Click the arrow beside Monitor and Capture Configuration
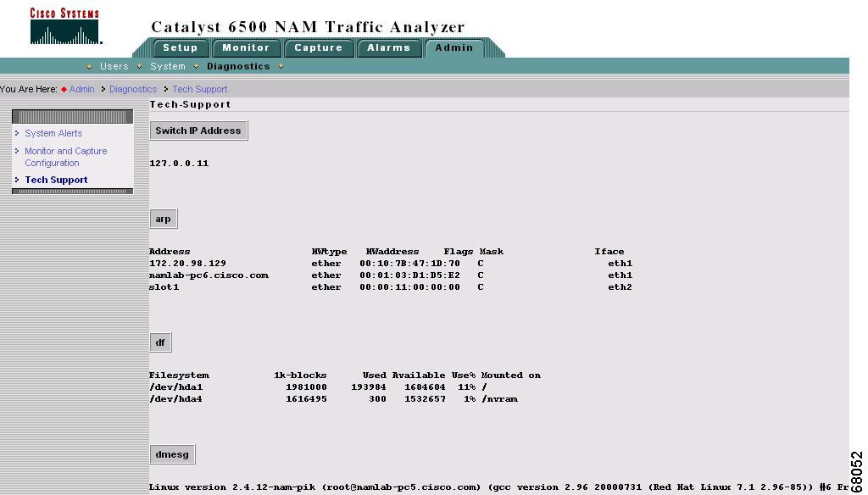This screenshot has height=495, width=868. [17, 151]
